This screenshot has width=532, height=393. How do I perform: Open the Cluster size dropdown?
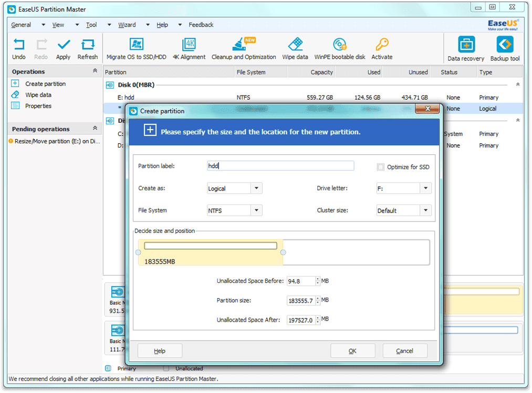pyautogui.click(x=425, y=210)
